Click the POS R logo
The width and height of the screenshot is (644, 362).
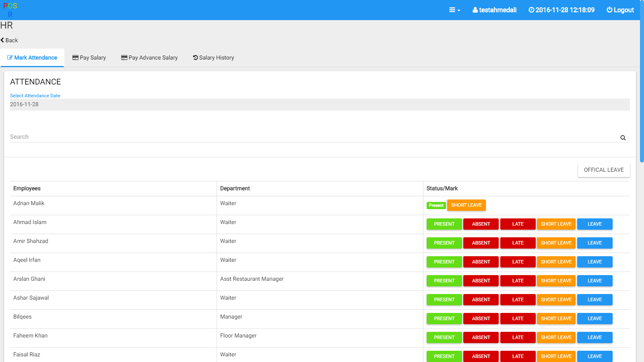tap(10, 10)
